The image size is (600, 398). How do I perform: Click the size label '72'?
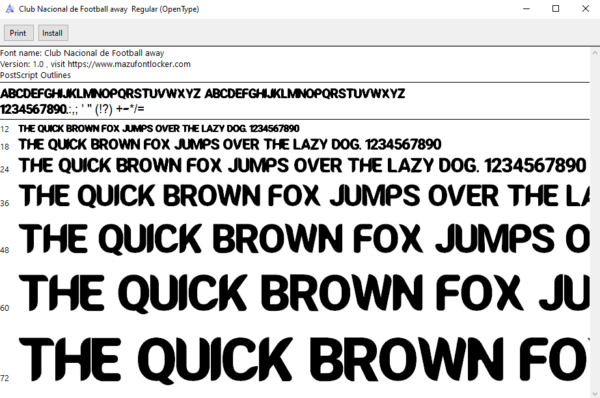(x=5, y=378)
